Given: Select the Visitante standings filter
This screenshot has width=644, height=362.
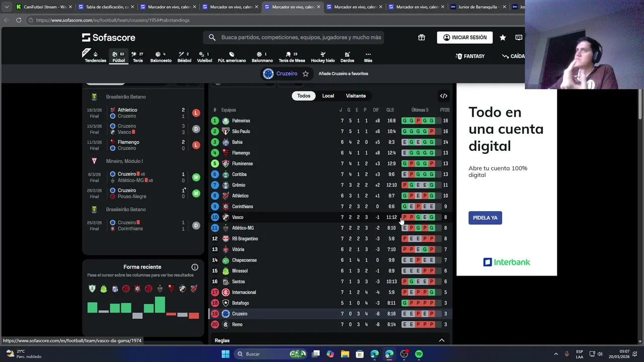Looking at the screenshot, I should [x=356, y=96].
